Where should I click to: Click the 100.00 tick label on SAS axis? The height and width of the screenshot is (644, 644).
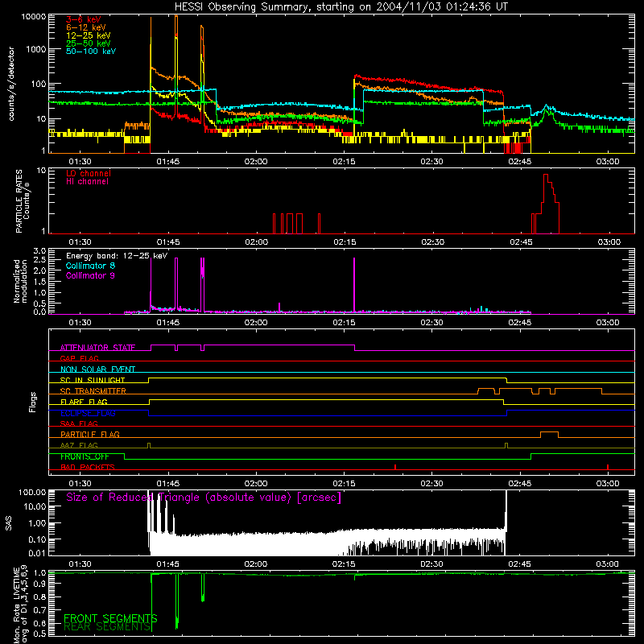[x=32, y=492]
